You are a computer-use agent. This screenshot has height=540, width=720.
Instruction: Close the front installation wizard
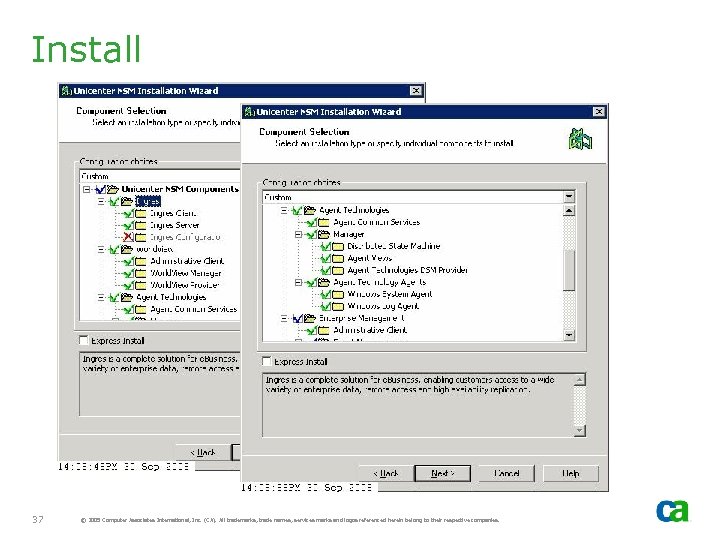pyautogui.click(x=599, y=112)
